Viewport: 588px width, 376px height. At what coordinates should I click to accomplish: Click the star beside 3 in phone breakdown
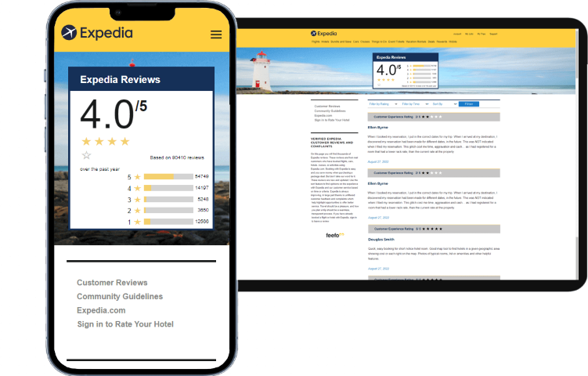tap(137, 199)
